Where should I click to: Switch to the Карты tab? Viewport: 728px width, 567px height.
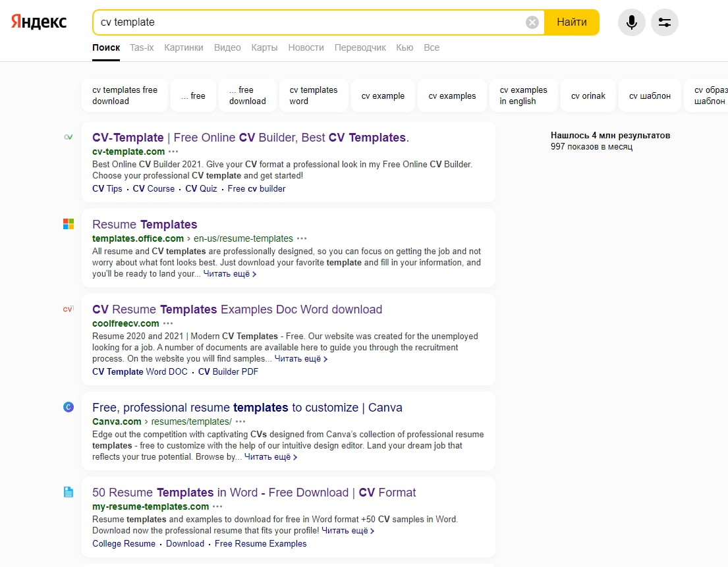[x=264, y=47]
